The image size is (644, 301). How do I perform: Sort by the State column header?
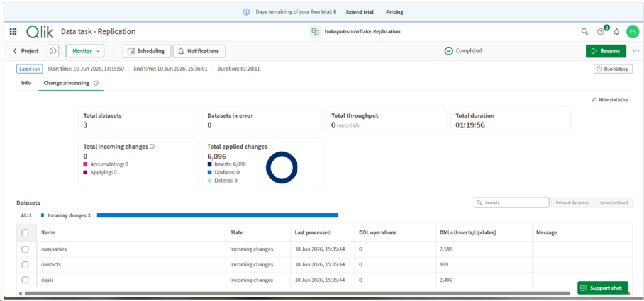[236, 233]
